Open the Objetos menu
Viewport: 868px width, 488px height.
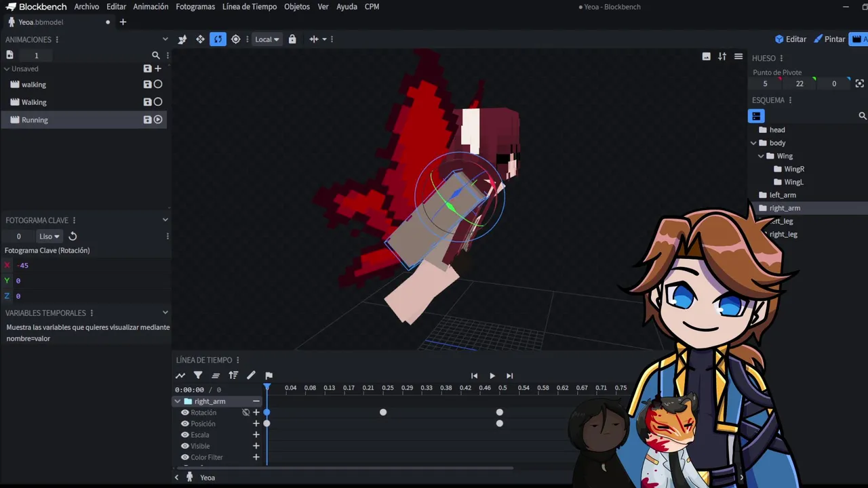(x=297, y=7)
